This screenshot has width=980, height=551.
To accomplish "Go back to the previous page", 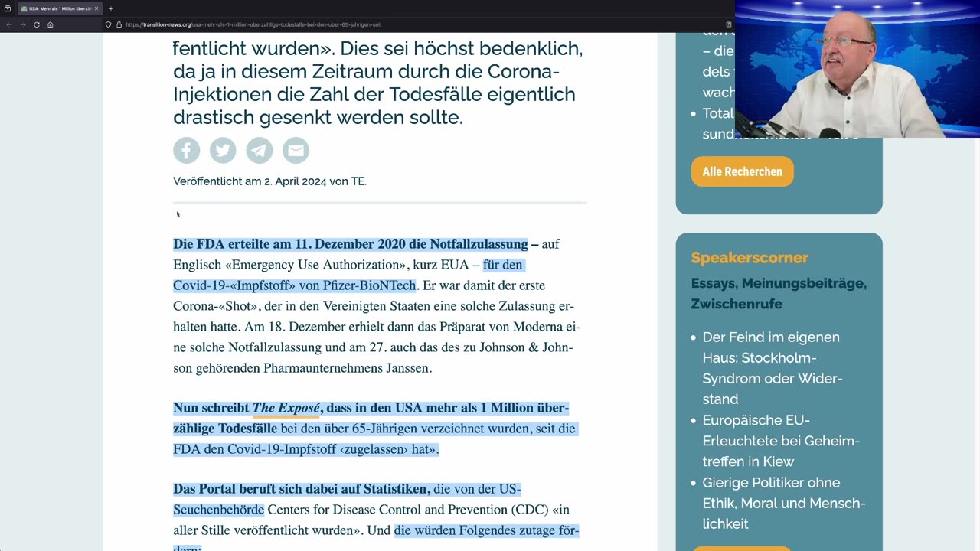I will (9, 24).
